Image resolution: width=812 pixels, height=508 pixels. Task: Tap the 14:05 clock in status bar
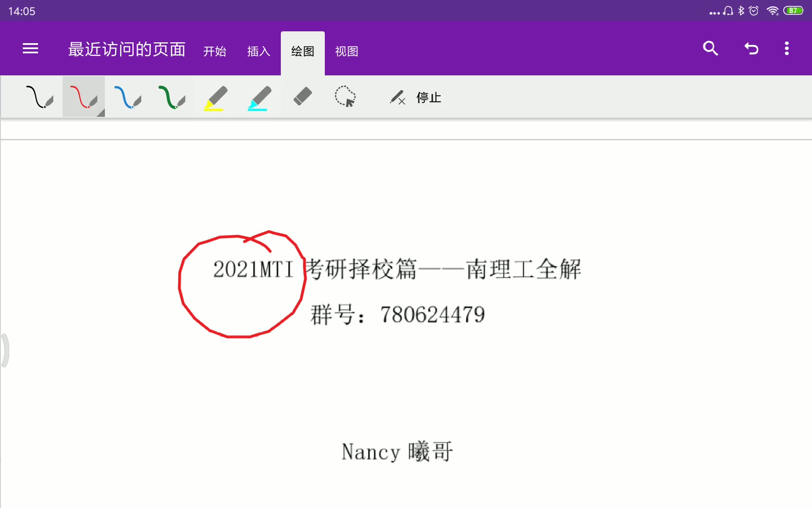pos(22,11)
